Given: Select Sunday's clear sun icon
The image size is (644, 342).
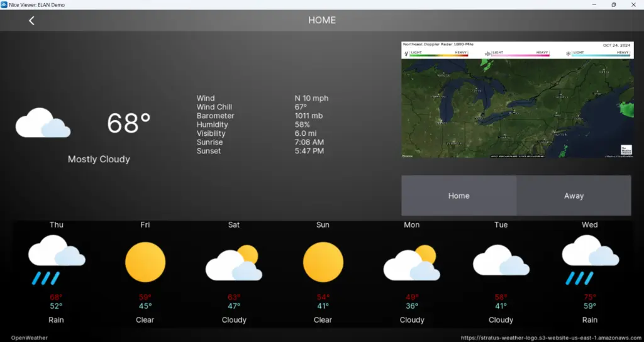Looking at the screenshot, I should click(323, 262).
